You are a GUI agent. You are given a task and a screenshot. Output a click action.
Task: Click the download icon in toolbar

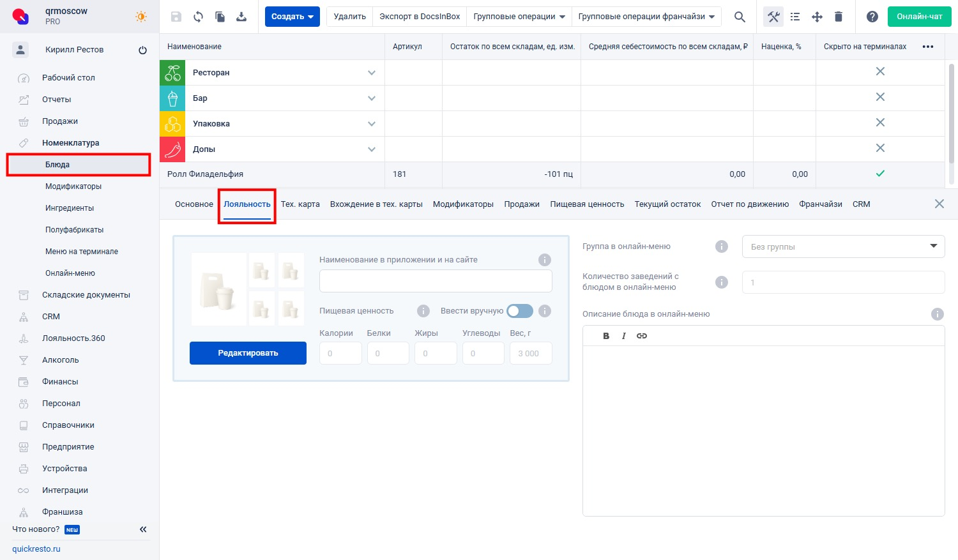tap(241, 17)
